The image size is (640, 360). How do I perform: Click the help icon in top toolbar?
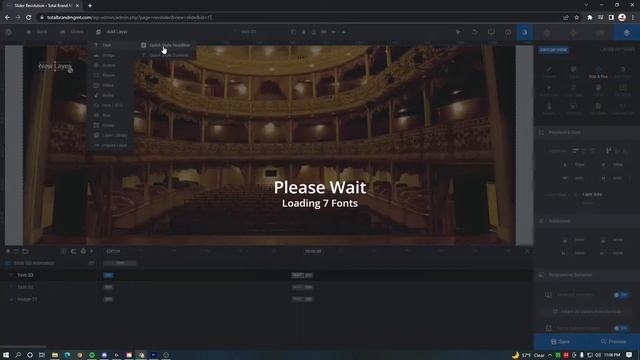point(508,32)
